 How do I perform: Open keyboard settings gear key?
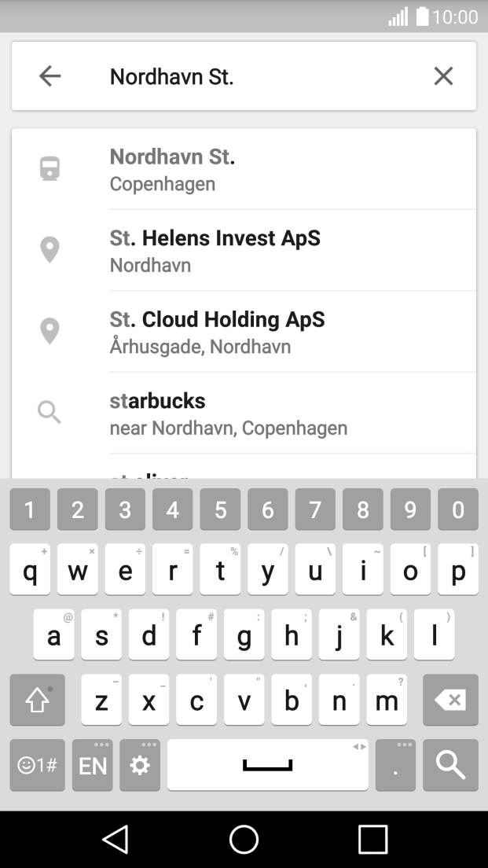pyautogui.click(x=140, y=765)
